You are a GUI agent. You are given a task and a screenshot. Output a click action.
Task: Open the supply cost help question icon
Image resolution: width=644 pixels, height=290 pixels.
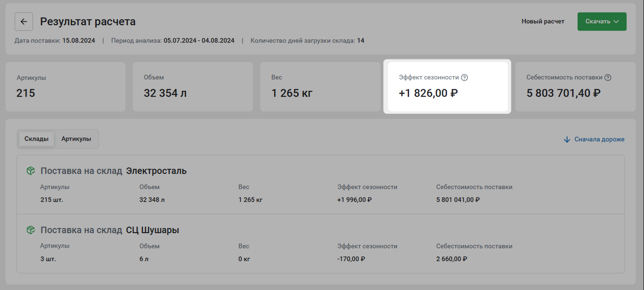tap(608, 78)
